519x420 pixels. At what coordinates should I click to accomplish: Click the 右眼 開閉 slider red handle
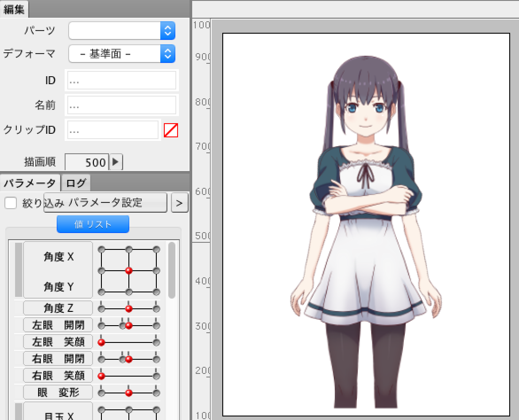(x=129, y=359)
